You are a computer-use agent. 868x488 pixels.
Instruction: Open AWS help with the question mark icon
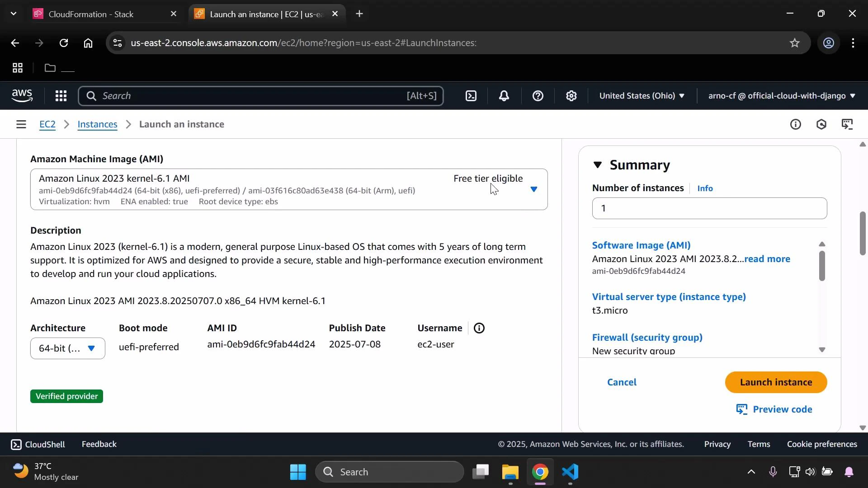538,96
